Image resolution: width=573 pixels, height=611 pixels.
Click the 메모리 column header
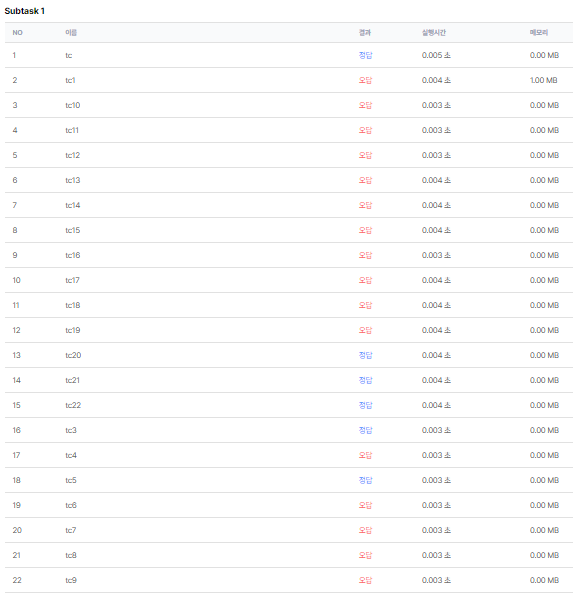(x=539, y=33)
